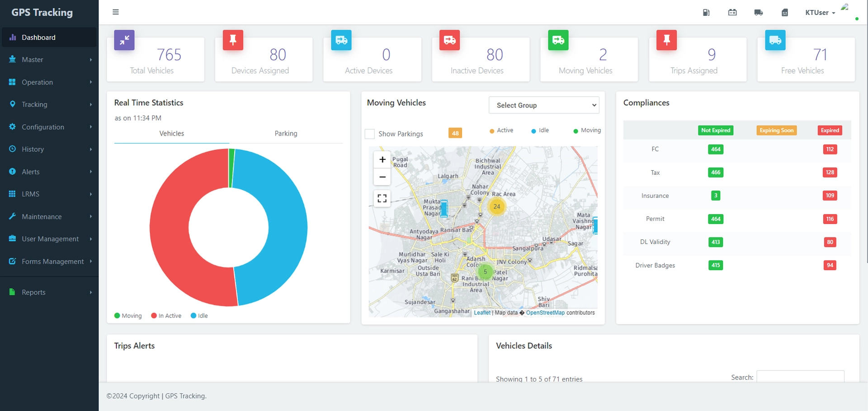Open the battery icon in top bar

tap(732, 13)
